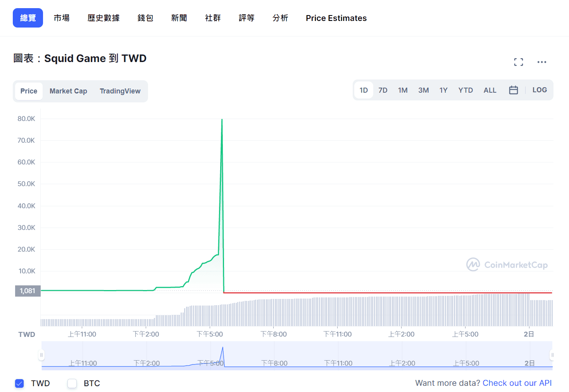Select the YTD time range
Viewport: 569px width, 392px height.
(x=466, y=90)
